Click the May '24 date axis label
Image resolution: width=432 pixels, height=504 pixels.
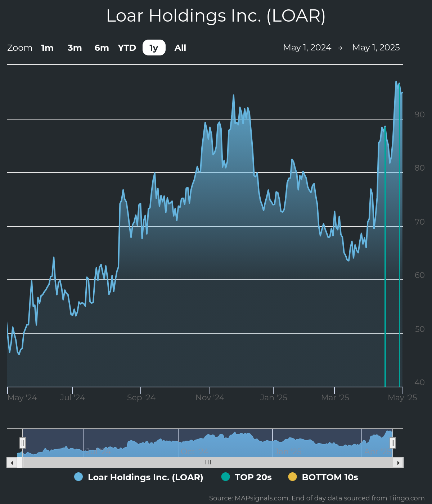click(22, 397)
